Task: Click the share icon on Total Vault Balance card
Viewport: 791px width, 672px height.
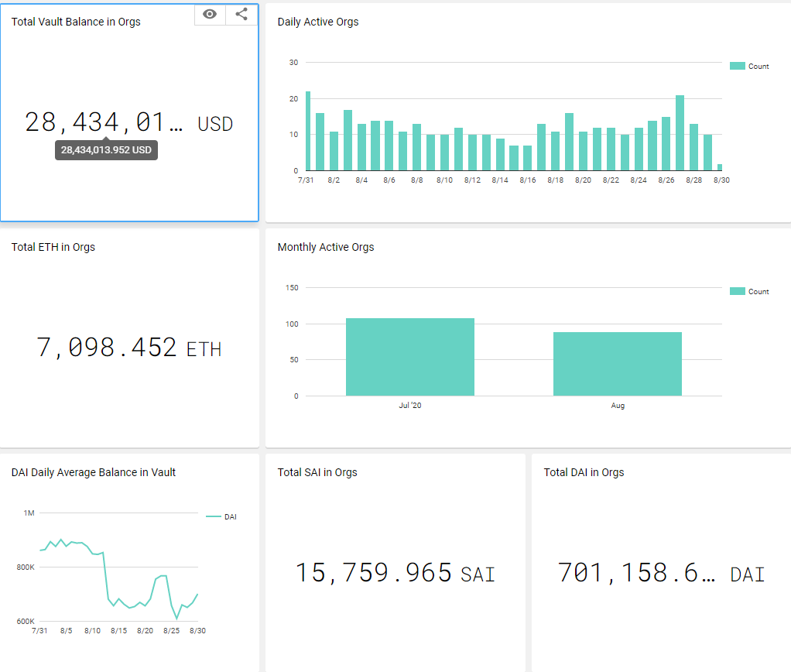Action: pos(241,14)
